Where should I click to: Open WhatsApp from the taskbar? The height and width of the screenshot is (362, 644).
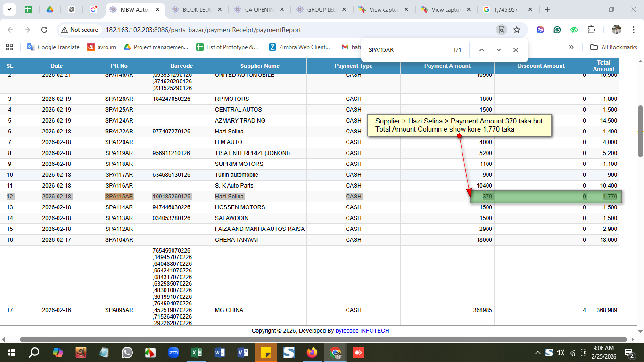[x=127, y=352]
